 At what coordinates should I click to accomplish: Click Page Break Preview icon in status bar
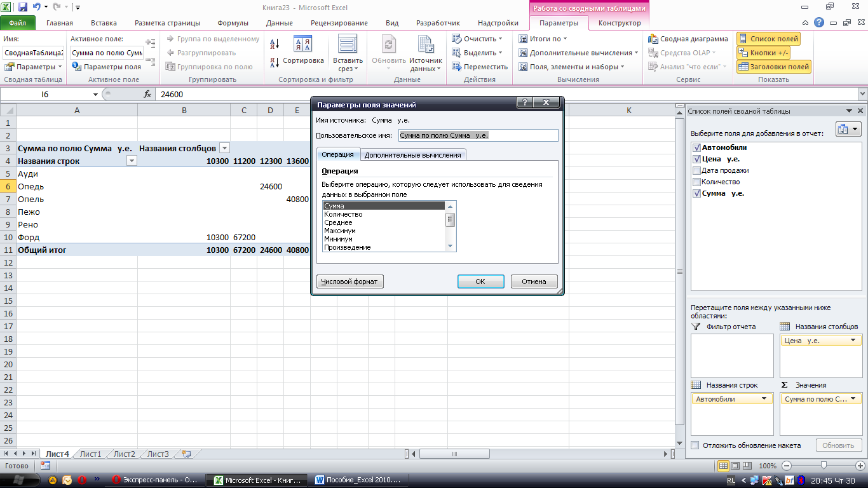746,466
